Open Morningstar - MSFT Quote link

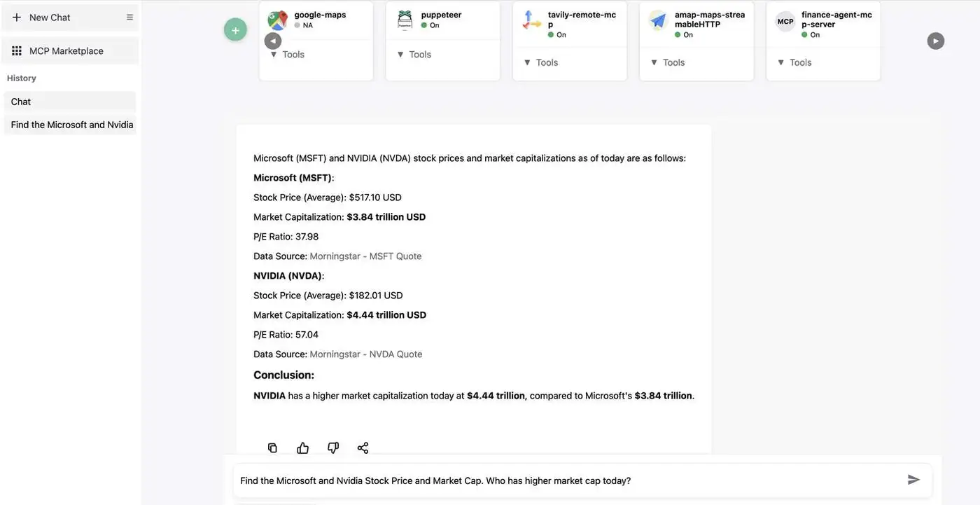pos(365,256)
